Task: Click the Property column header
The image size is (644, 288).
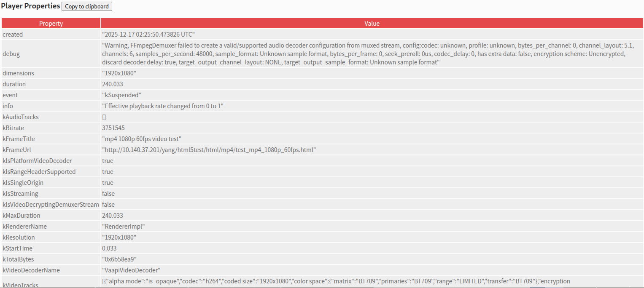Action: (x=51, y=24)
